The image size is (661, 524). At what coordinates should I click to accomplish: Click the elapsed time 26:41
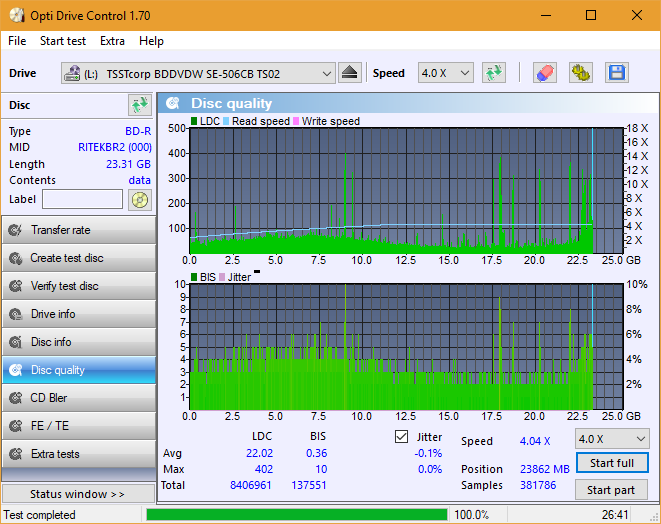(x=615, y=515)
